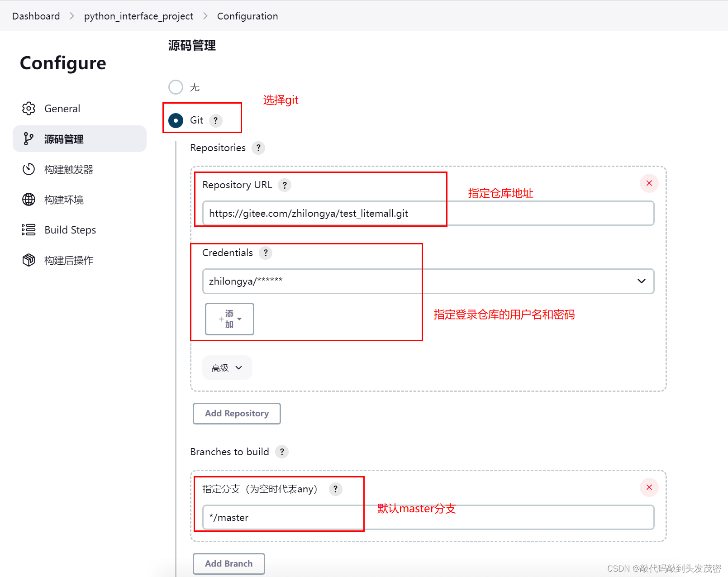Switch to the General section
This screenshot has width=728, height=577.
click(80, 109)
